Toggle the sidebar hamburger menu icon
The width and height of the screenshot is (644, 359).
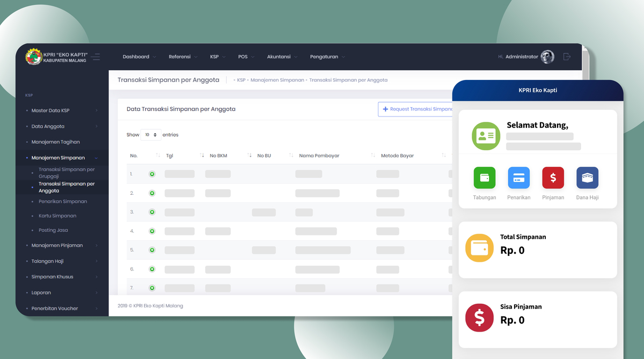pos(96,56)
